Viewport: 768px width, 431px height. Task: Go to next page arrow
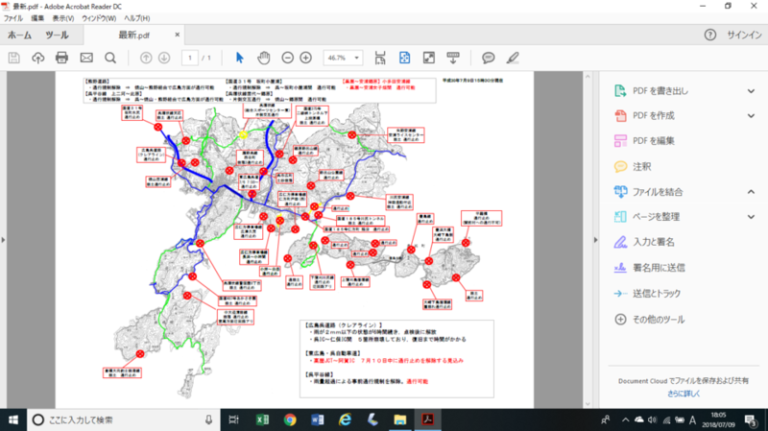163,58
